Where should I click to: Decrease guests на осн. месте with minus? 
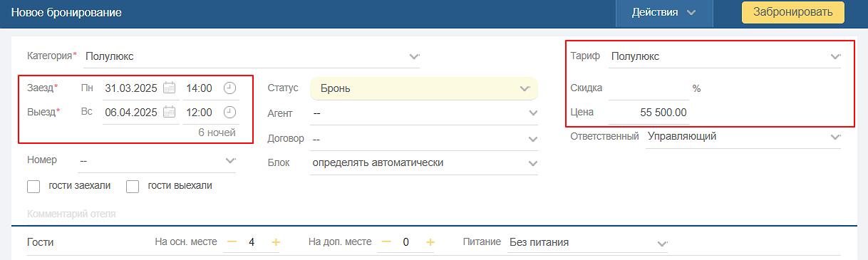click(232, 242)
